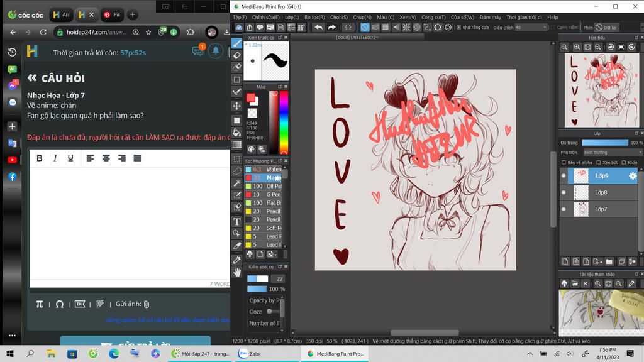Show hidden system tray icons chevron
Viewport: 644px width, 362px height.
[530, 354]
